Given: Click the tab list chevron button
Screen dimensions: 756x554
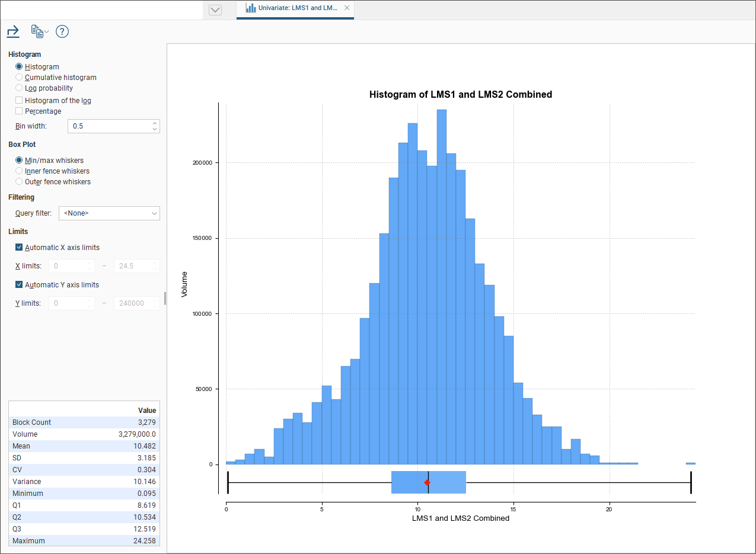Looking at the screenshot, I should 215,10.
